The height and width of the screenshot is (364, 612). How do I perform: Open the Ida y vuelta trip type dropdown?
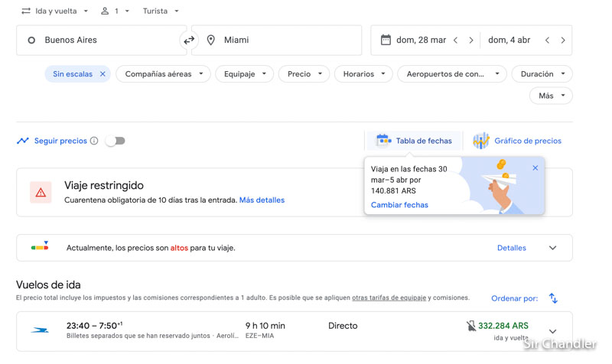tap(54, 11)
